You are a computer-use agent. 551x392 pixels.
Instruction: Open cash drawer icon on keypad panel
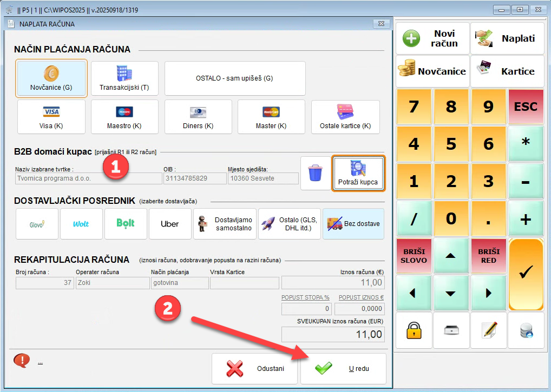click(451, 330)
